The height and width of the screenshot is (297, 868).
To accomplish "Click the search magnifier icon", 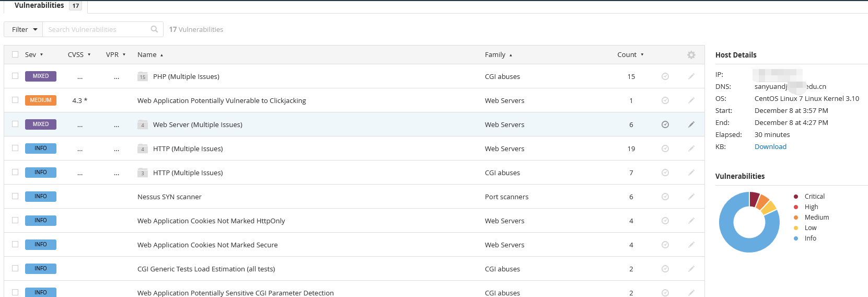I will [x=154, y=29].
